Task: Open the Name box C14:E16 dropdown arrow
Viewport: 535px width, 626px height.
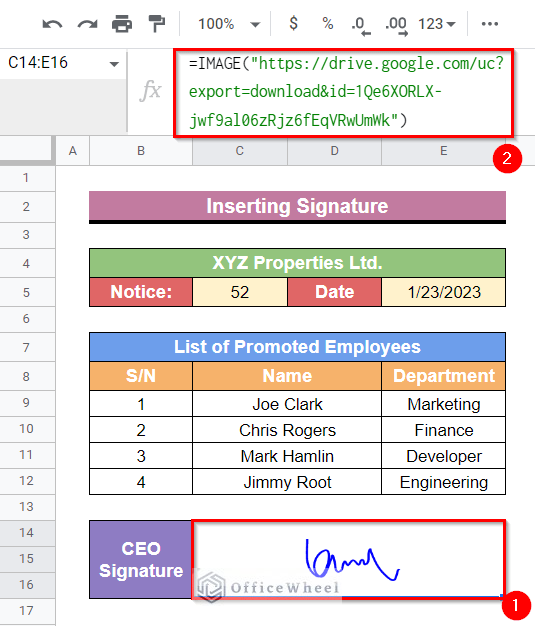Action: point(114,64)
